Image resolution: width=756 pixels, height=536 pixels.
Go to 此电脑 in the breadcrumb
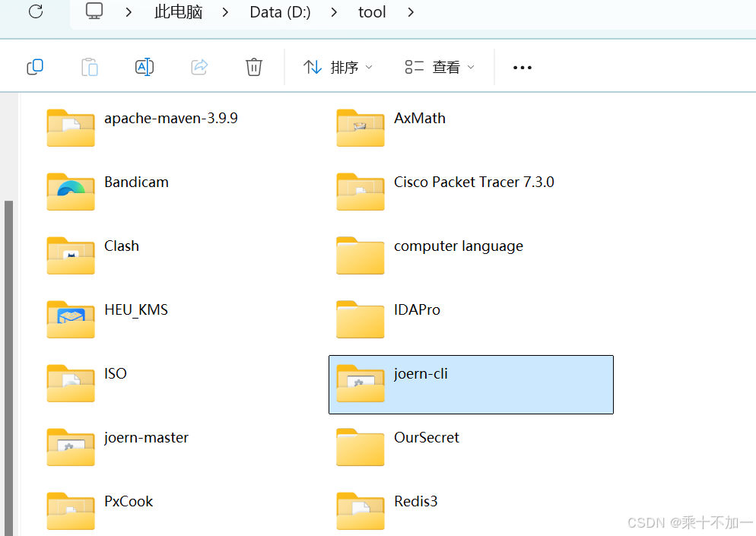pyautogui.click(x=179, y=12)
